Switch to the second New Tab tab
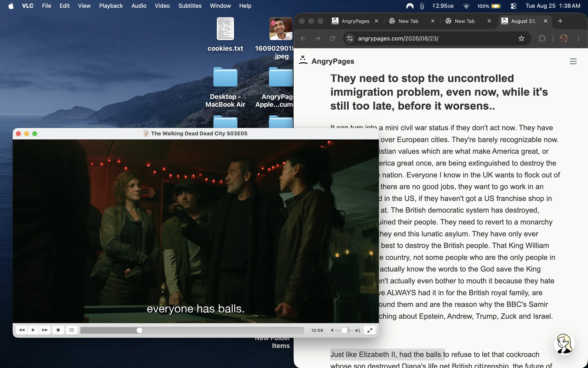The width and height of the screenshot is (588, 368). point(464,21)
